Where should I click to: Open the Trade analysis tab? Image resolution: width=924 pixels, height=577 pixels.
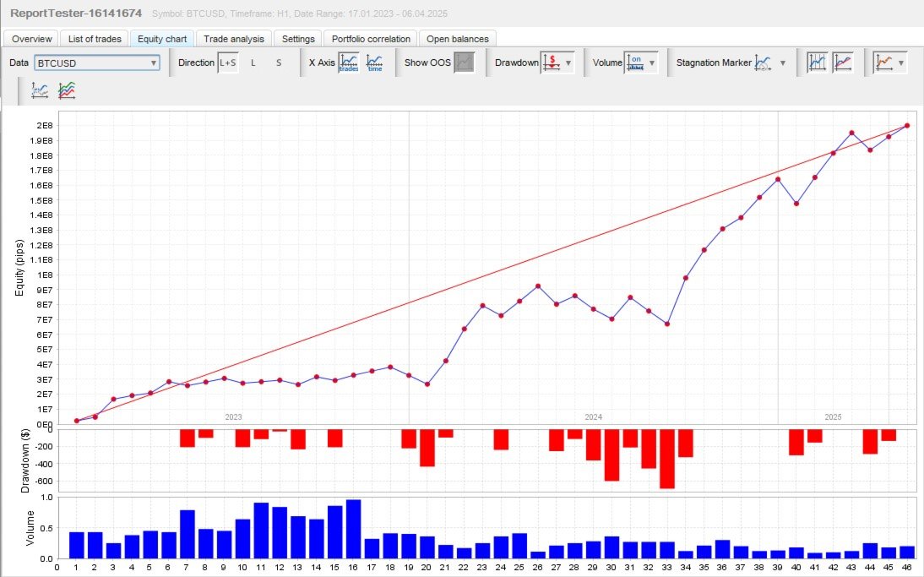coord(234,39)
